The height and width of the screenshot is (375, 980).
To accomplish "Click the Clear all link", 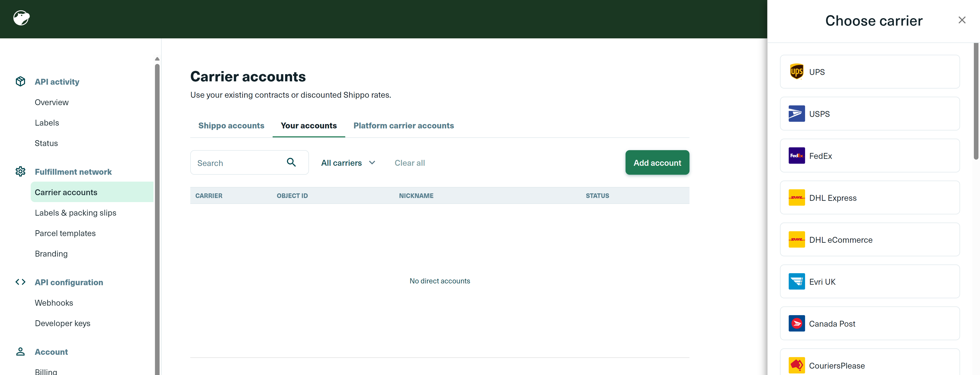I will tap(409, 163).
